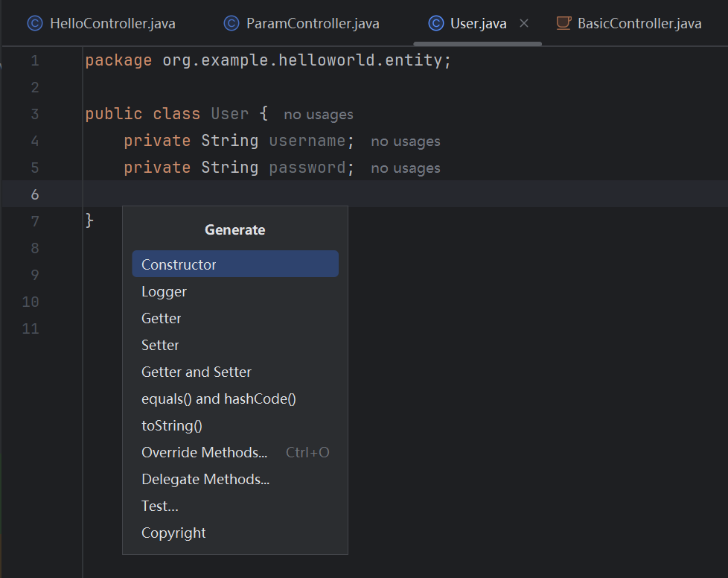Image resolution: width=728 pixels, height=578 pixels.
Task: Open the ParamController.java tab
Action: point(313,24)
